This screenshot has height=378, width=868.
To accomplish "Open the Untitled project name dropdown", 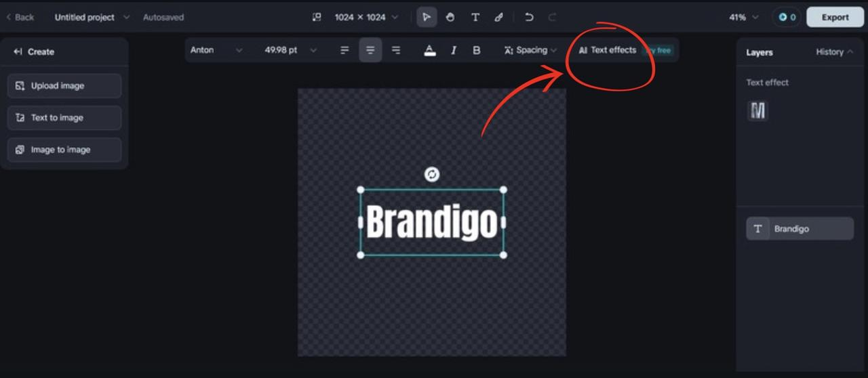I will (x=92, y=18).
